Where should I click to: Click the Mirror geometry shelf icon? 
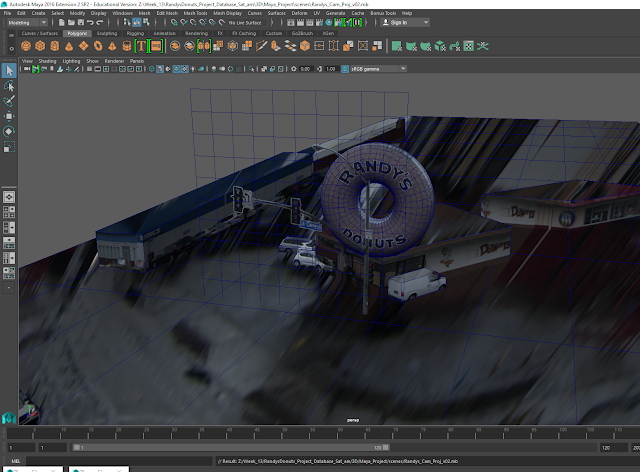tap(204, 46)
